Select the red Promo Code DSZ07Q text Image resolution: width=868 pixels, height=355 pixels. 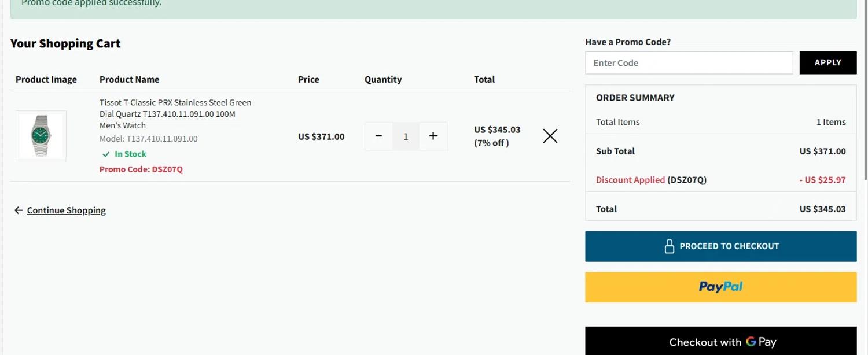[141, 169]
